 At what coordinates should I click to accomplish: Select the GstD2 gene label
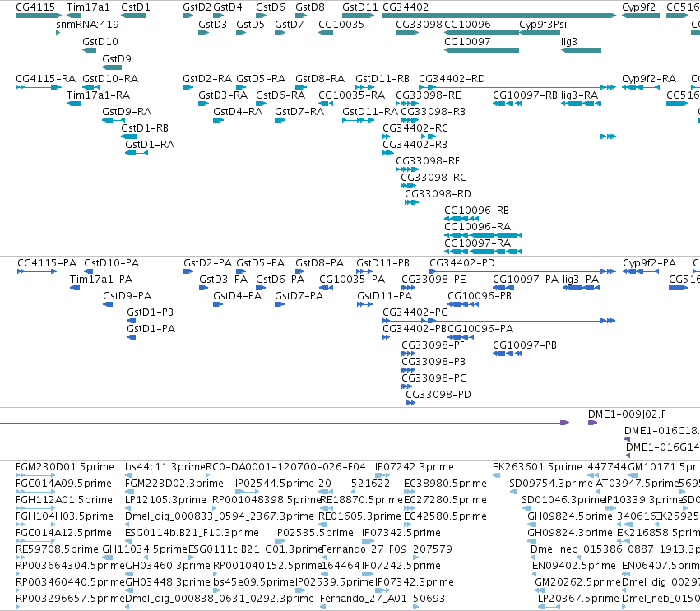coord(197,7)
